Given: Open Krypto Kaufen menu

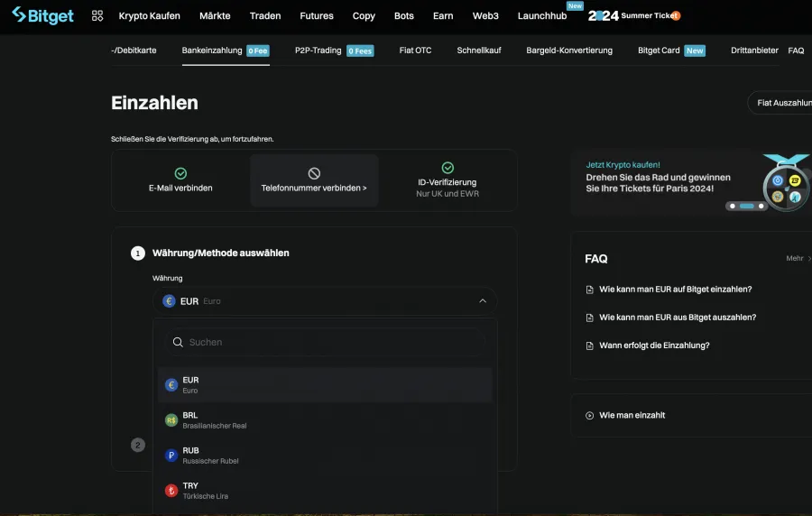Looking at the screenshot, I should coord(149,16).
